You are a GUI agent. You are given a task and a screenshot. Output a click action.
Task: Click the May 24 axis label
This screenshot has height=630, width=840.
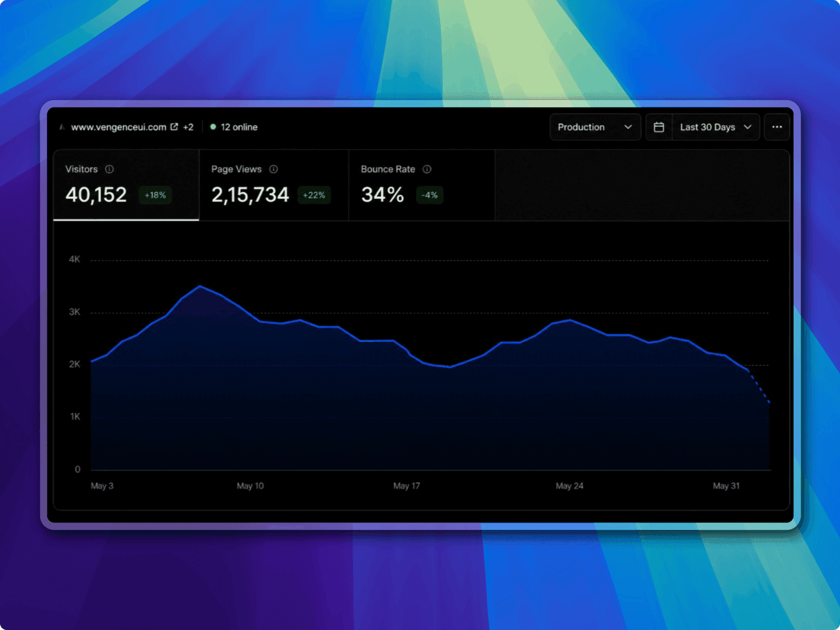point(569,486)
